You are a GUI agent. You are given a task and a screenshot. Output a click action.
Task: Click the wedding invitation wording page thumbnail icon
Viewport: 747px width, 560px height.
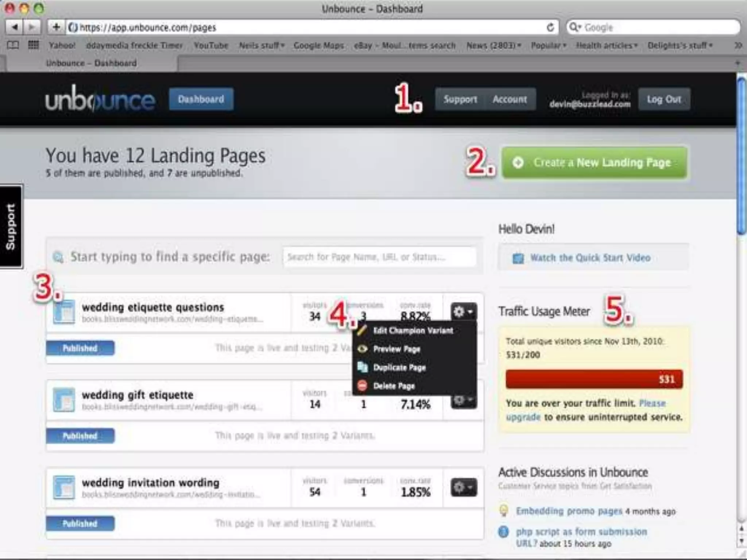click(x=64, y=487)
